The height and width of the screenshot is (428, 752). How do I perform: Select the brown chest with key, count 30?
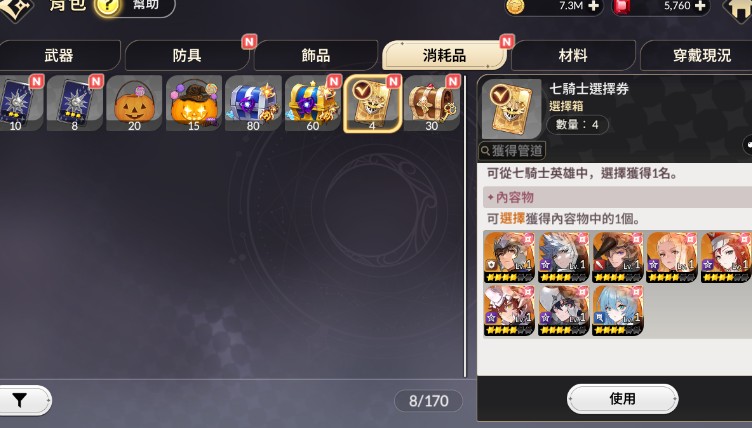[432, 103]
